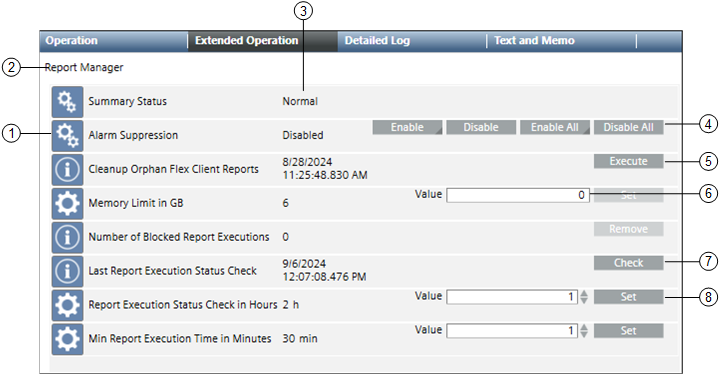The height and width of the screenshot is (374, 720).
Task: Decrease the Min Report Execution Time stepper
Action: pyautogui.click(x=584, y=334)
